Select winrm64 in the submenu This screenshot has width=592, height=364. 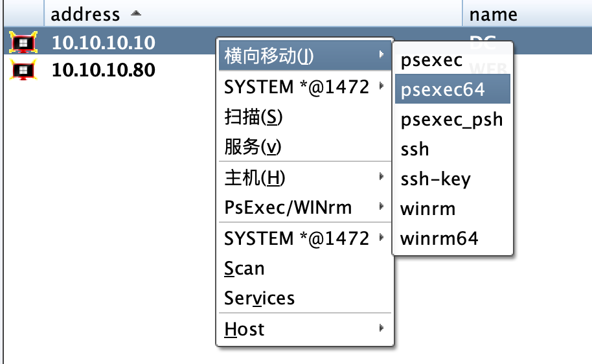click(439, 238)
